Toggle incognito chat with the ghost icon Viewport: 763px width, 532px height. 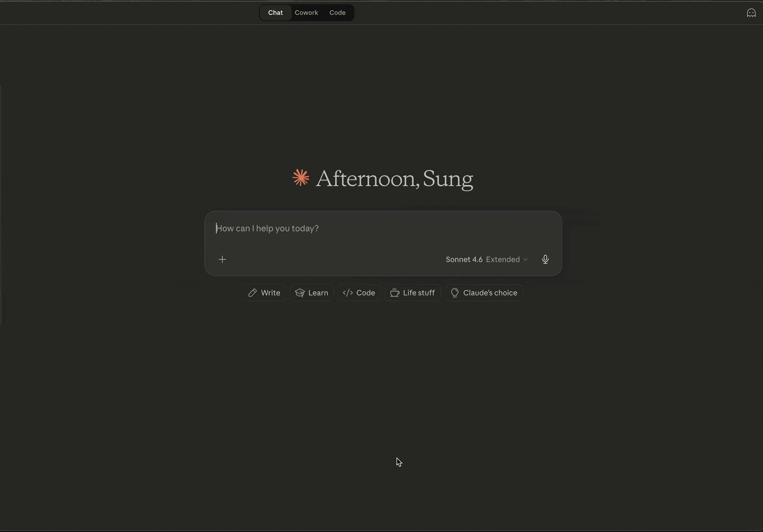751,13
